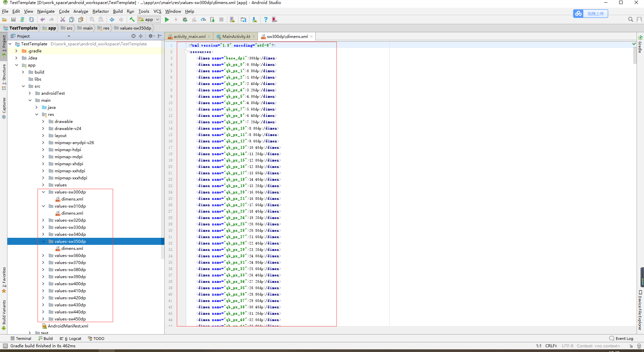The height and width of the screenshot is (352, 644).
Task: Toggle the Build Variants side panel
Action: point(4,315)
